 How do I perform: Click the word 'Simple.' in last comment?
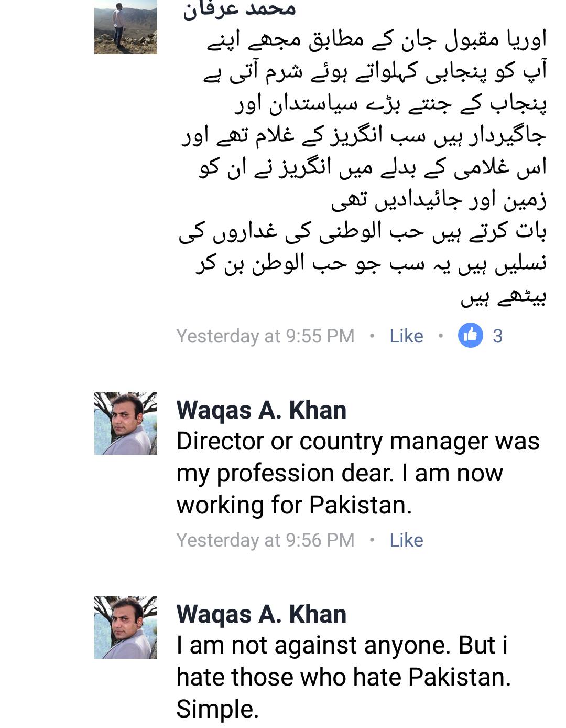(x=217, y=709)
